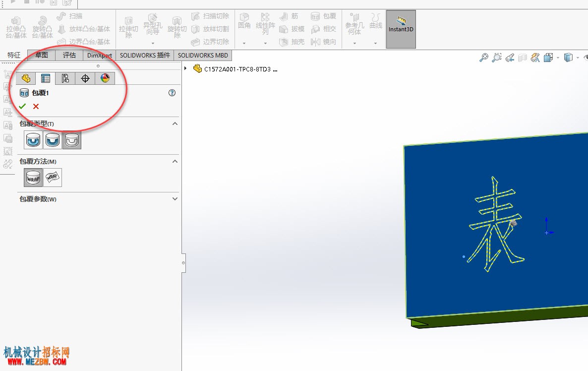
Task: Click the 相交 intersect tool
Action: tap(323, 29)
